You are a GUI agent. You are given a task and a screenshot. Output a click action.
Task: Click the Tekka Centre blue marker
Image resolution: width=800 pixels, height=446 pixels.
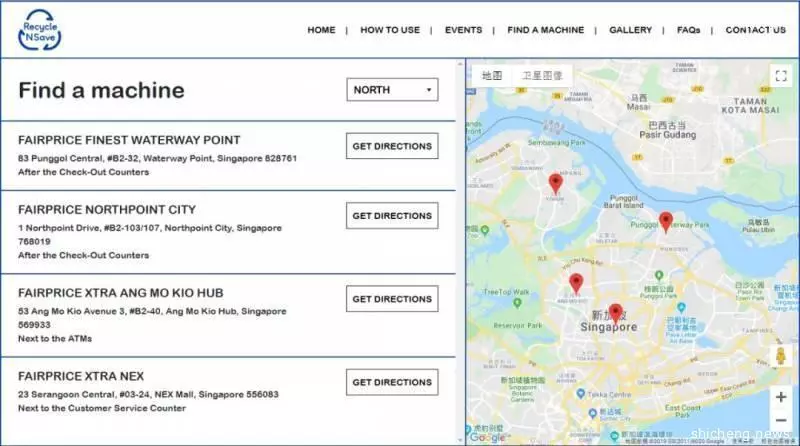point(580,393)
